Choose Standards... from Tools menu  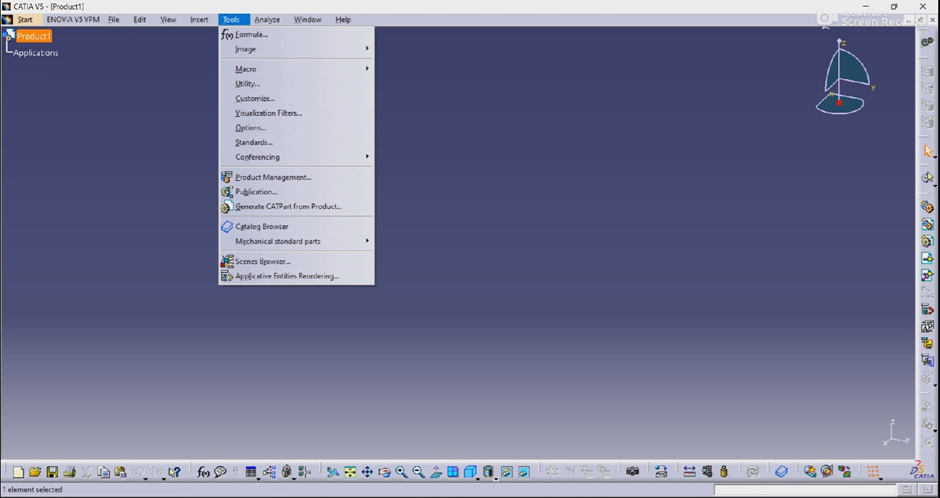297,143
